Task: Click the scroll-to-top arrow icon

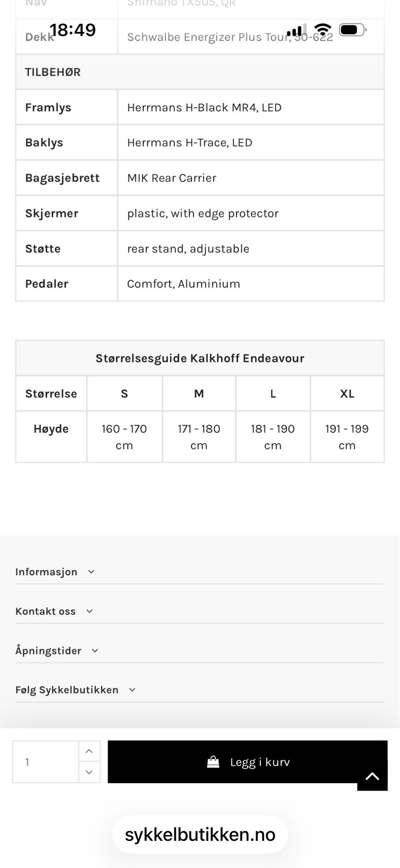Action: point(372,777)
